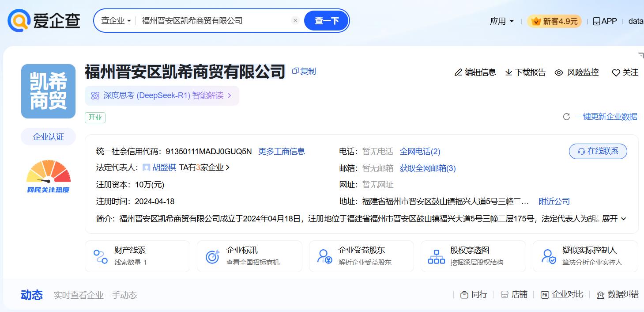
Task: Expand the 简介 with 展开
Action: pyautogui.click(x=614, y=219)
